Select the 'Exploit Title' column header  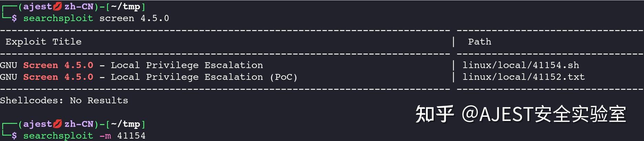pyautogui.click(x=43, y=42)
